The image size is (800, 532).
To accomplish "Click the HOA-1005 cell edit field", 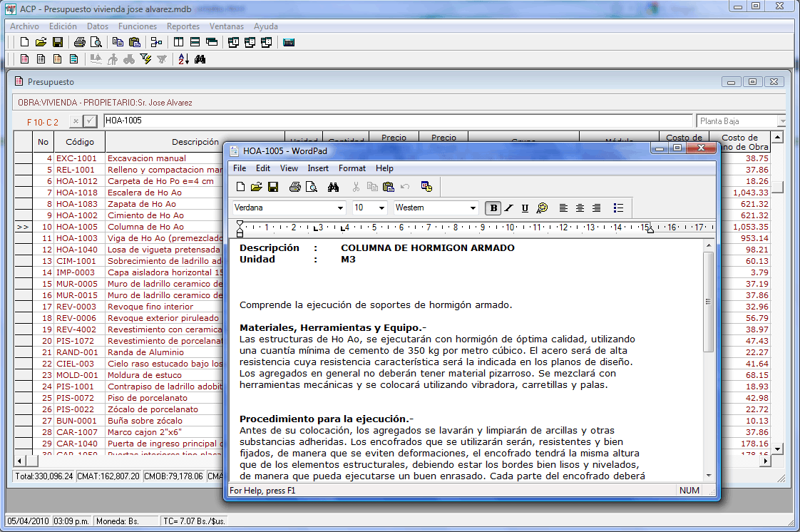I will (x=398, y=121).
